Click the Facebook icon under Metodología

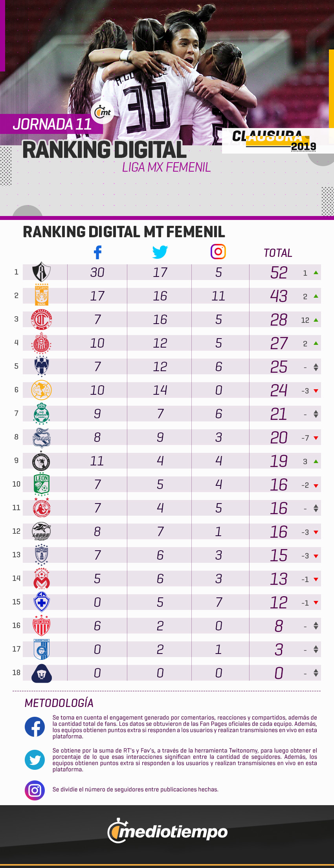coord(35,727)
